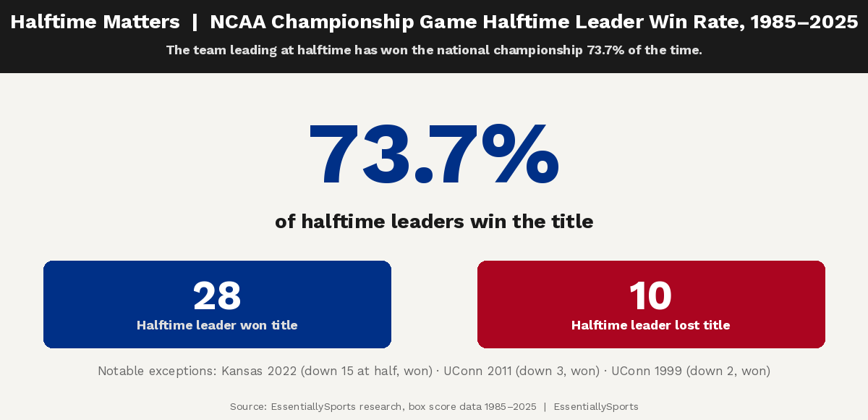Click the "Notable exceptions:" label

tap(156, 371)
